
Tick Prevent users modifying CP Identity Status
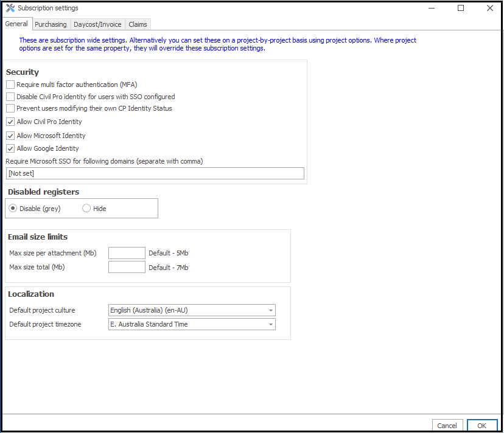10,108
